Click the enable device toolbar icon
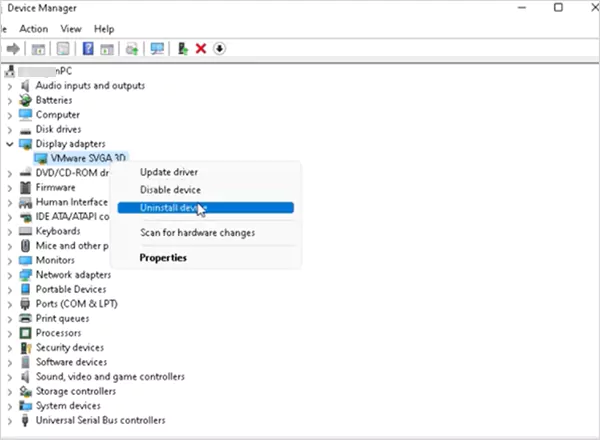This screenshot has width=600, height=440. pos(183,49)
